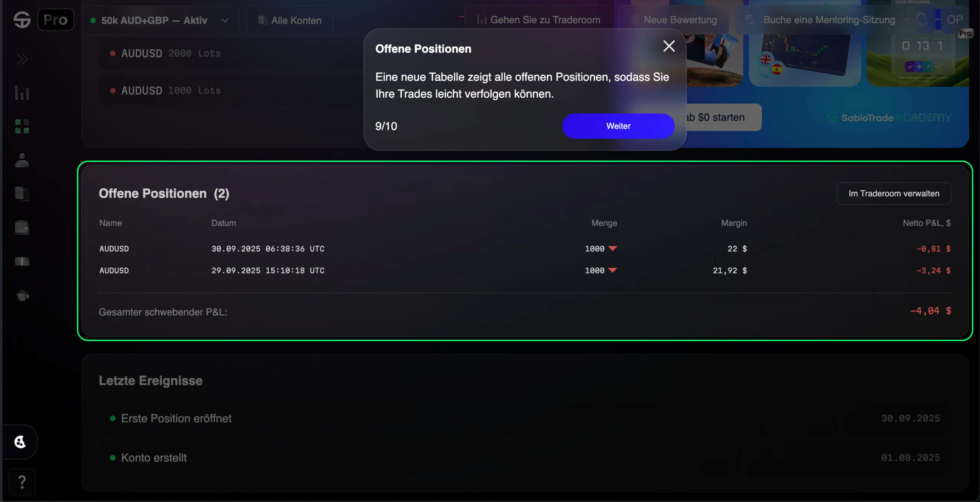
Task: Open the trading chart bars sidebar icon
Action: point(22,93)
